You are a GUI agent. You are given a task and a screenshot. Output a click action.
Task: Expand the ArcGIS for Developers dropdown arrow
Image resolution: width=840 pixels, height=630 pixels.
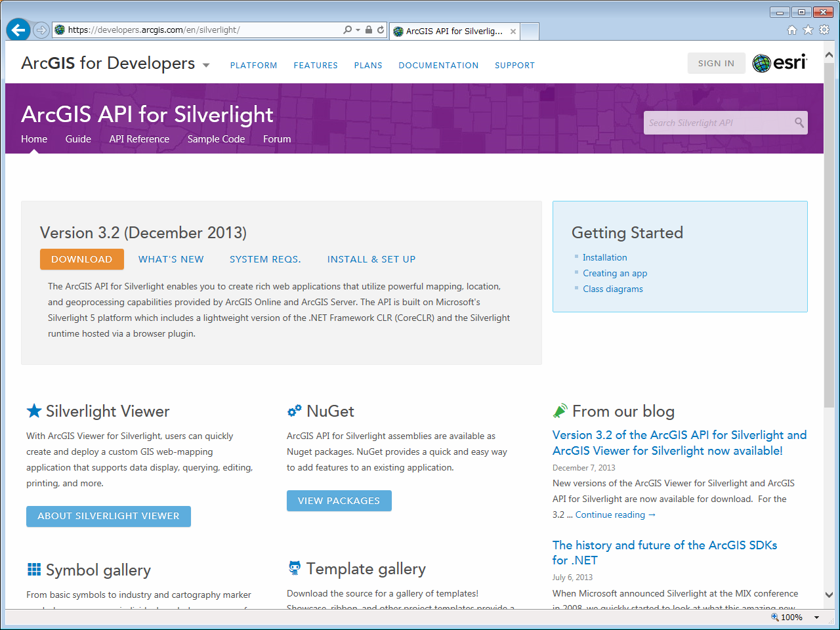(x=206, y=65)
